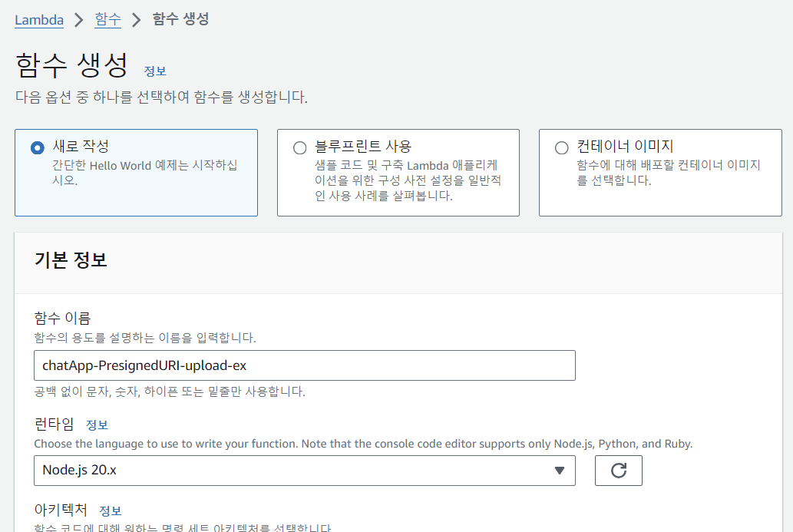Click the 컨테이너 이미지 card description text
The image size is (793, 532).
coord(669,173)
